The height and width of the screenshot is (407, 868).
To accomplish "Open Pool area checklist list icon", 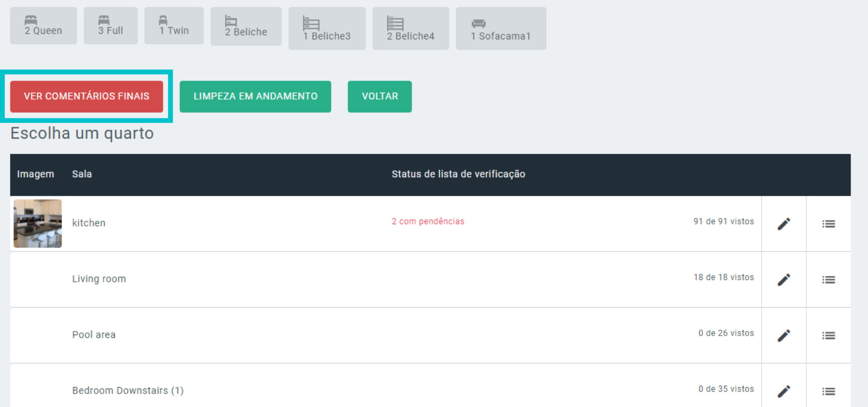I will (x=828, y=336).
